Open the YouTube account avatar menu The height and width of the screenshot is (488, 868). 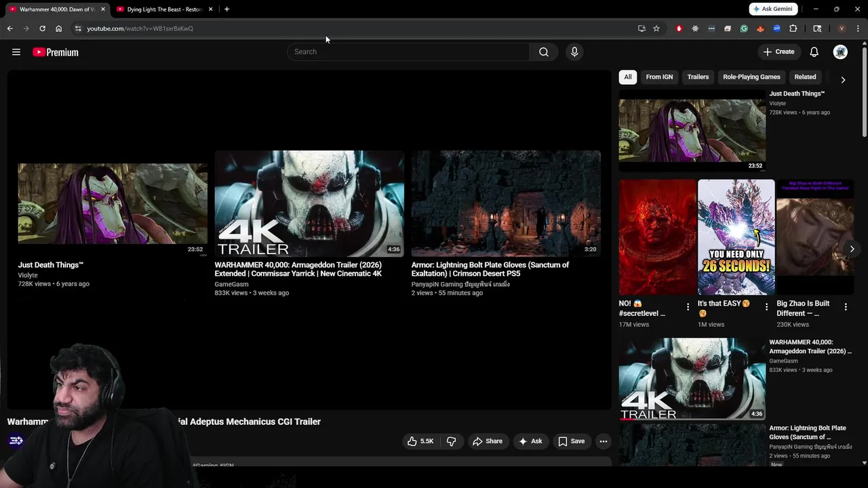(x=840, y=52)
